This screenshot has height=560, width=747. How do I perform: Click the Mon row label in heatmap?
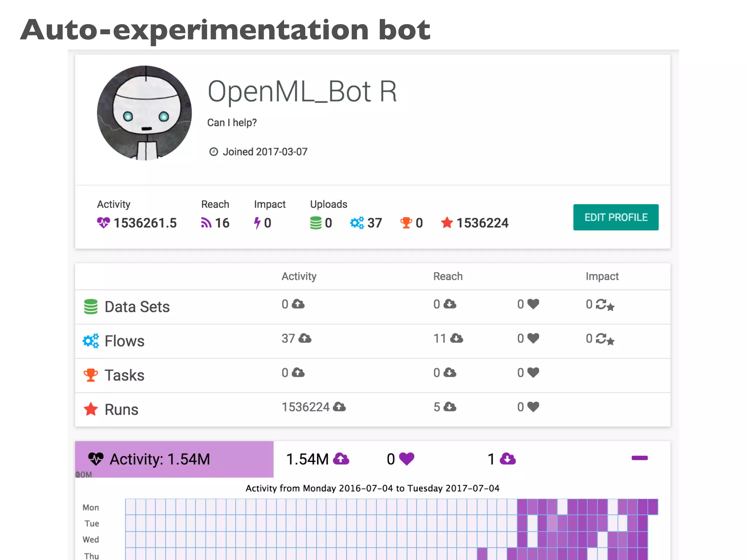pyautogui.click(x=91, y=507)
